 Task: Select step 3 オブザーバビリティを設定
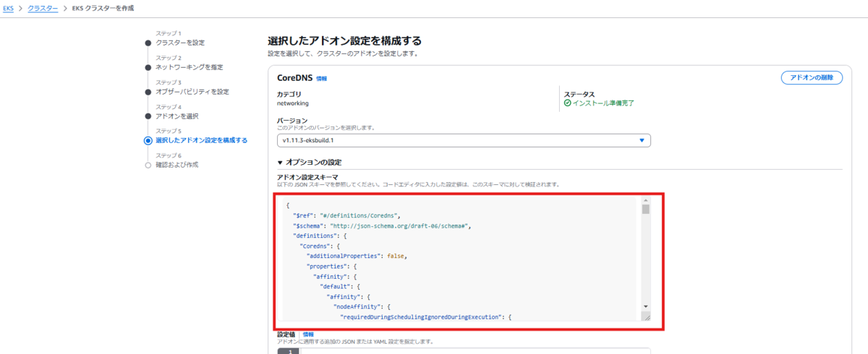click(x=192, y=92)
